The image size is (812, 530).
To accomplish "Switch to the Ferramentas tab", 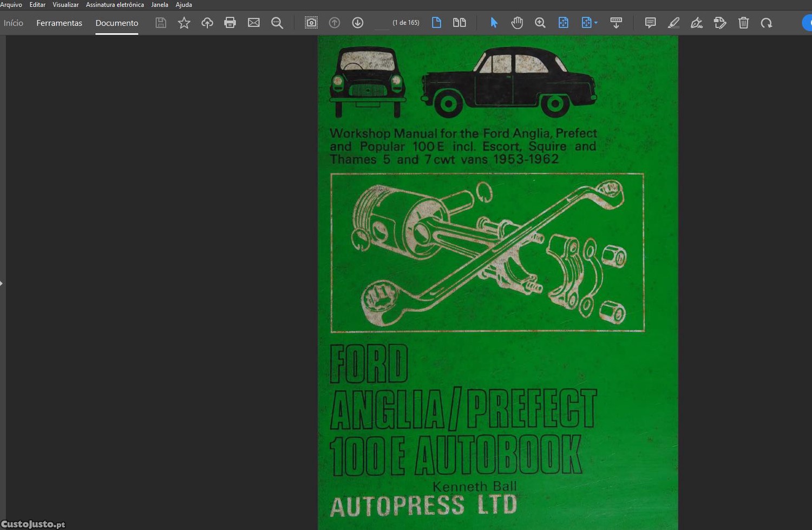I will click(x=59, y=23).
